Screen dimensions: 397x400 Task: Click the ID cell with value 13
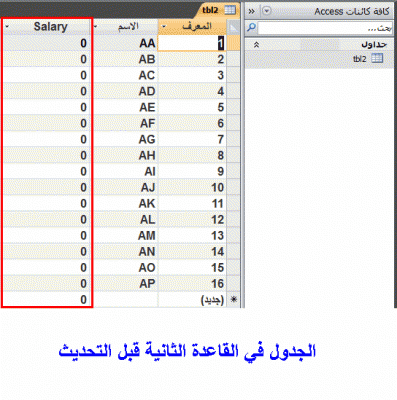(x=192, y=235)
